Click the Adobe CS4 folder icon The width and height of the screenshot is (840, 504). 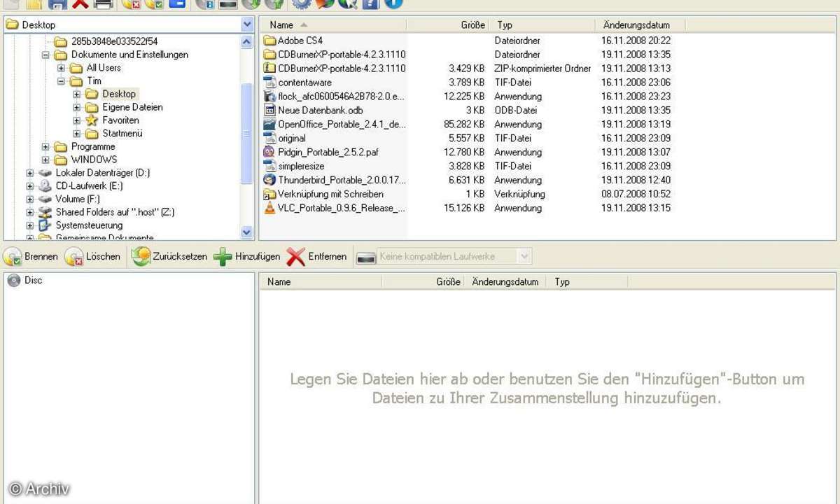[269, 41]
